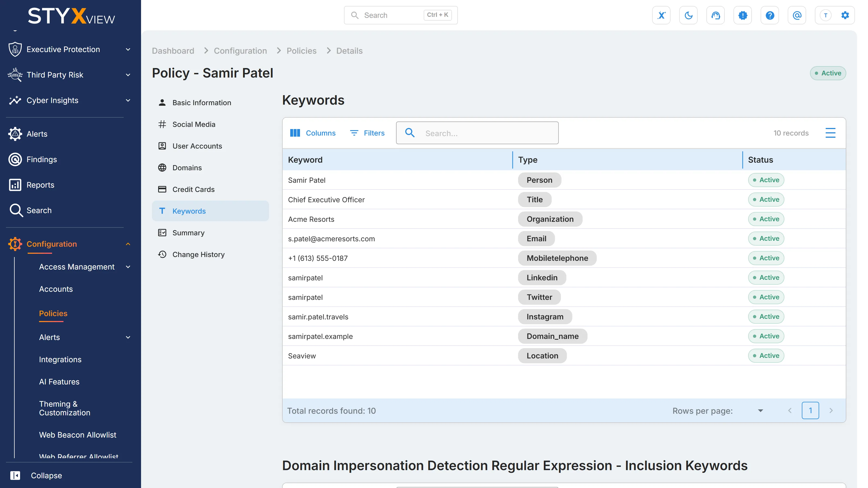Sort by the Status column header
868x488 pixels.
point(794,160)
